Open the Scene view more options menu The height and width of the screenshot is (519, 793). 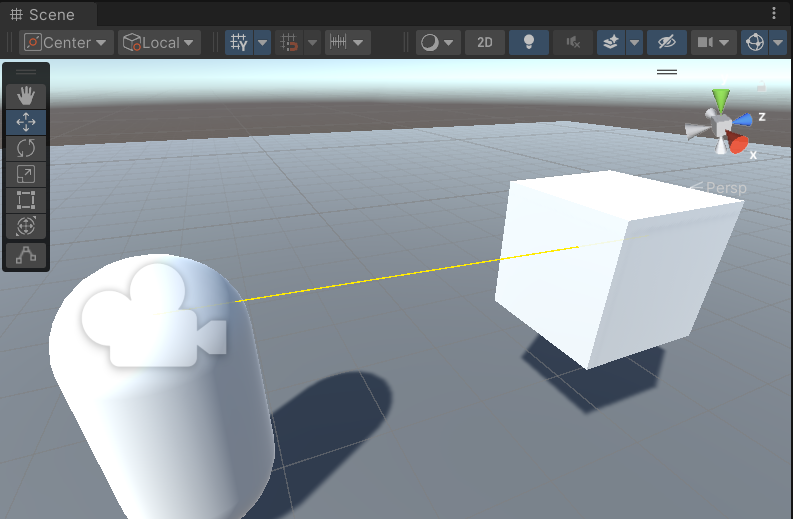pyautogui.click(x=774, y=14)
